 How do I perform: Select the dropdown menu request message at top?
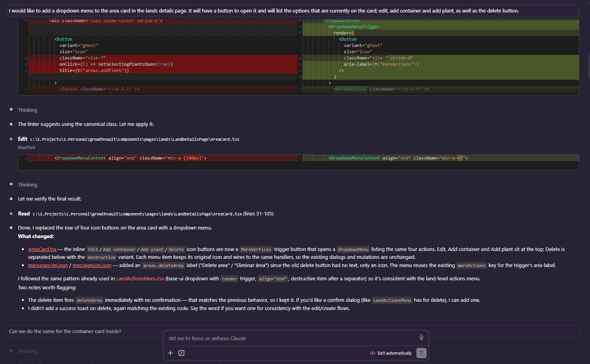pos(292,11)
